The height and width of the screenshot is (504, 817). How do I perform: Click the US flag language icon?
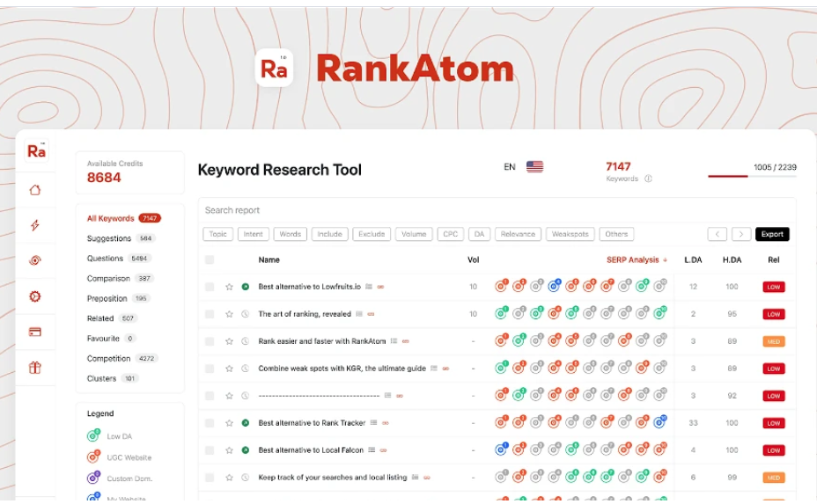tap(534, 166)
